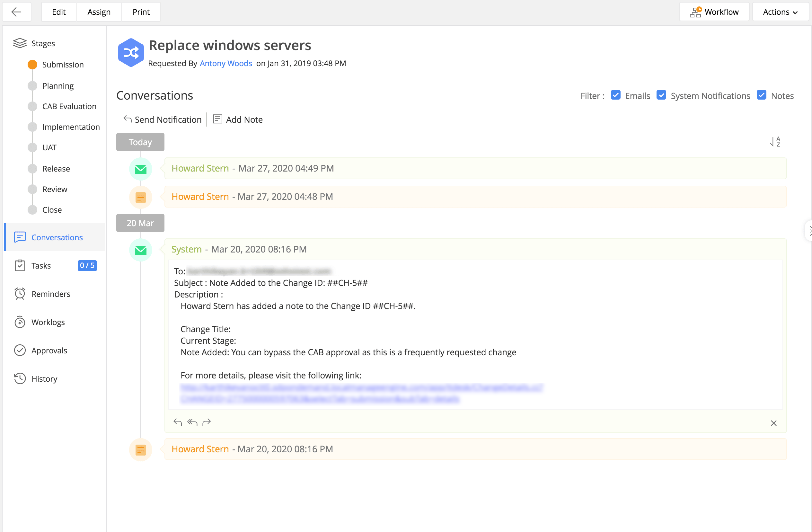The width and height of the screenshot is (812, 532).
Task: Toggle the Notes filter checkbox
Action: [761, 95]
